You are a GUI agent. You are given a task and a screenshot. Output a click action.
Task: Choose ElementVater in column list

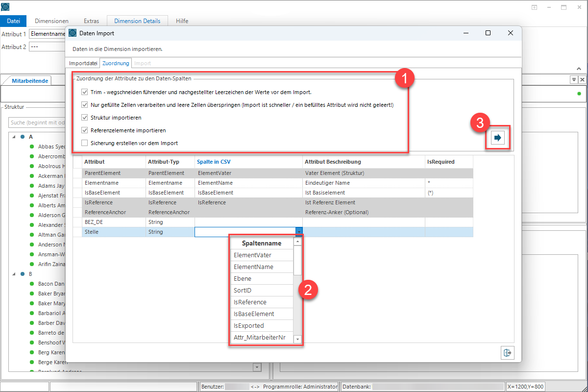(262, 255)
